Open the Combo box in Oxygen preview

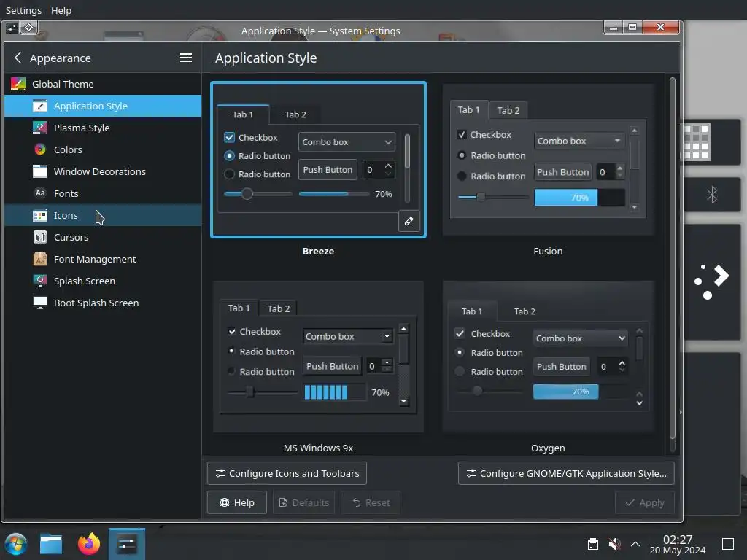point(580,338)
